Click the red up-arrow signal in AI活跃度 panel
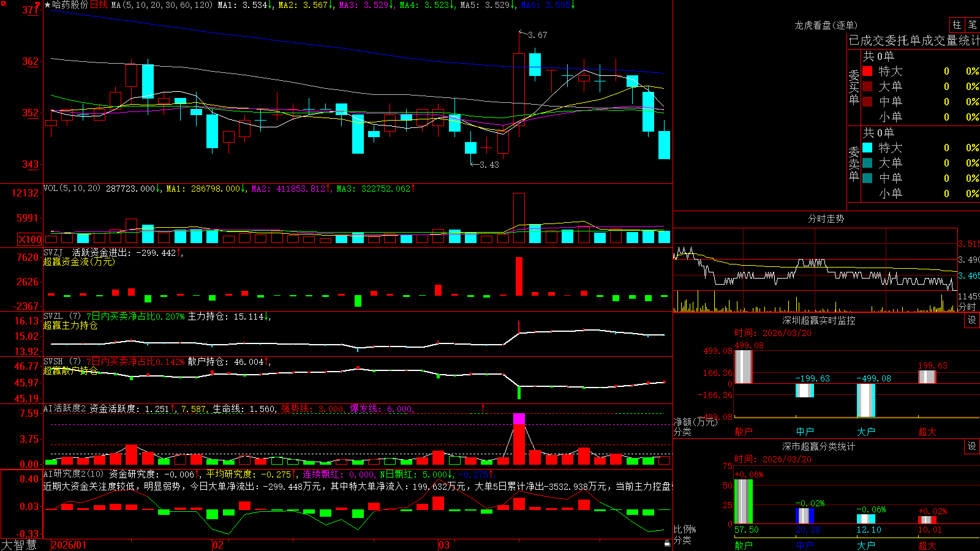980x551 pixels. [x=483, y=408]
